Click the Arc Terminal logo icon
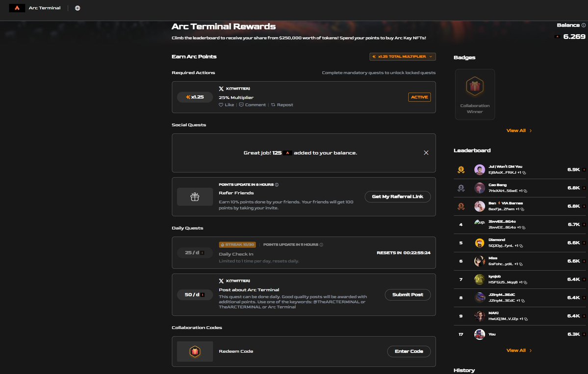This screenshot has height=374, width=588. coord(16,7)
